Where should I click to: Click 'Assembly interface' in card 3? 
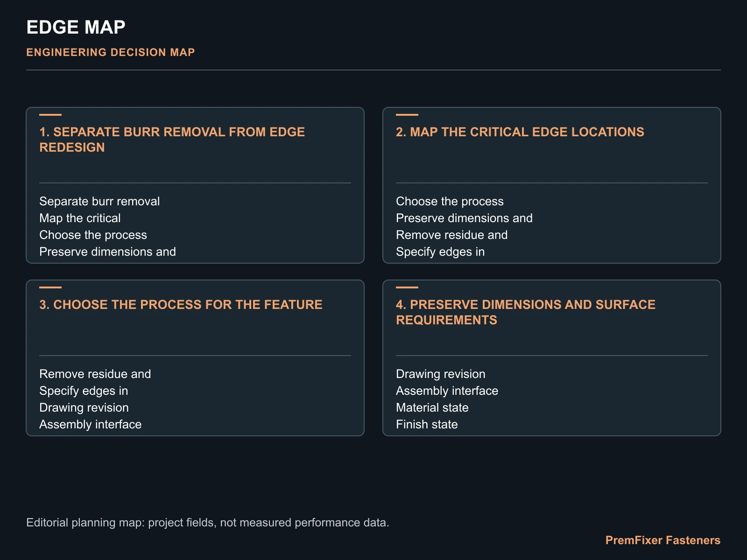coord(91,424)
